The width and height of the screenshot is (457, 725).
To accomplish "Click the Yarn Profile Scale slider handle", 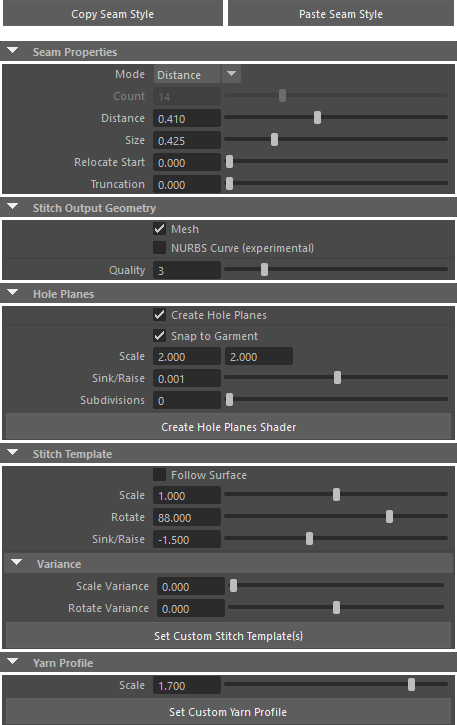I will pos(411,684).
